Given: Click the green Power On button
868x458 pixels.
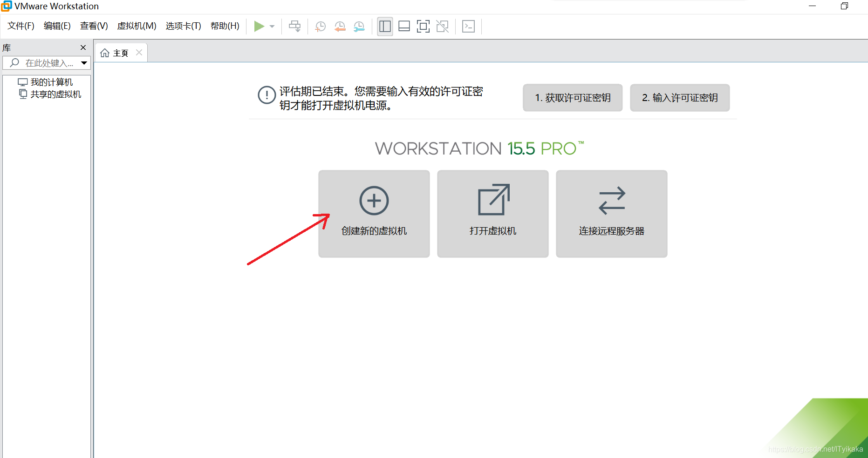Looking at the screenshot, I should (x=260, y=27).
